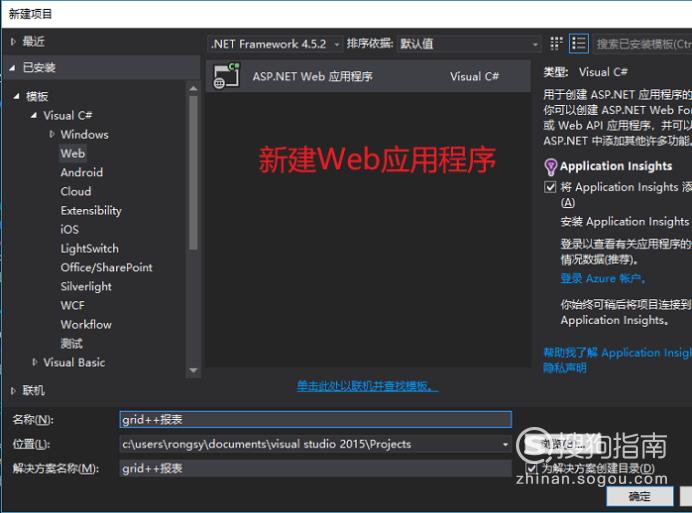
Task: Open the help me understand Application Insights link
Action: click(617, 352)
